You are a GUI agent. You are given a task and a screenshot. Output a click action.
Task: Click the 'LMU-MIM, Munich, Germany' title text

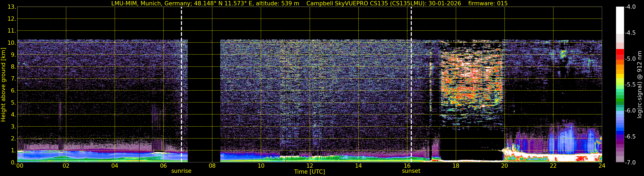[x=152, y=3]
